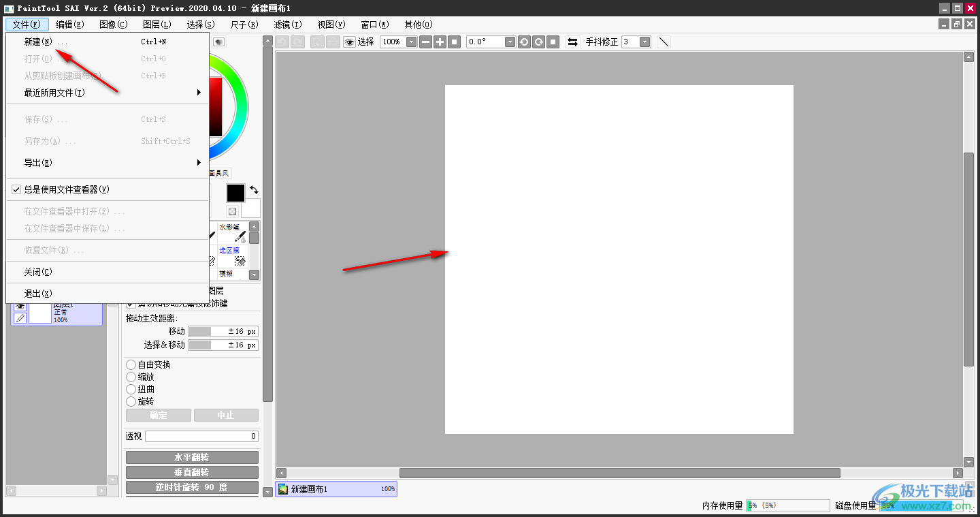Click the camera icon above color wheel
This screenshot has width=980, height=517.
point(218,42)
